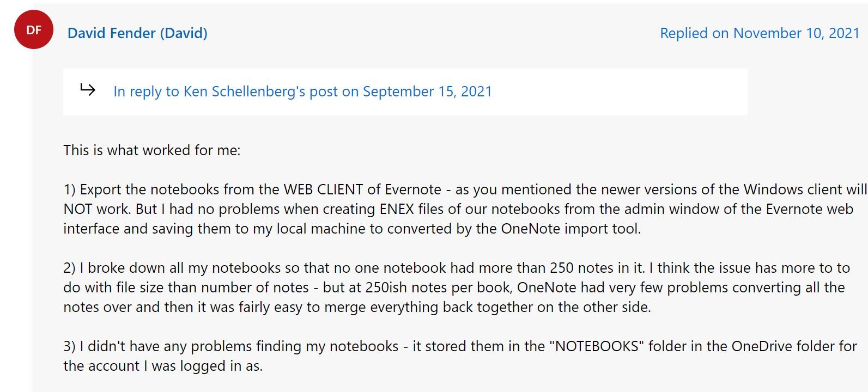
Task: Click the 'This is what worked for me' line
Action: pyautogui.click(x=151, y=150)
